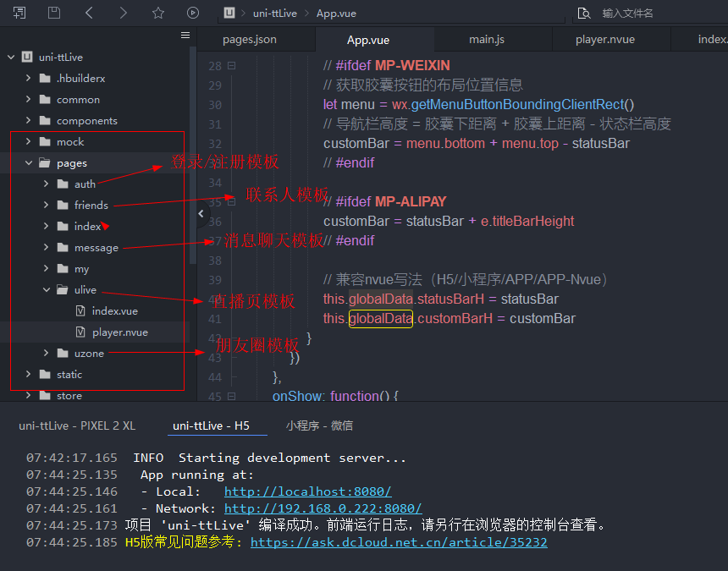Image resolution: width=728 pixels, height=571 pixels.
Task: Collapse the ulive folder
Action: pyautogui.click(x=47, y=290)
